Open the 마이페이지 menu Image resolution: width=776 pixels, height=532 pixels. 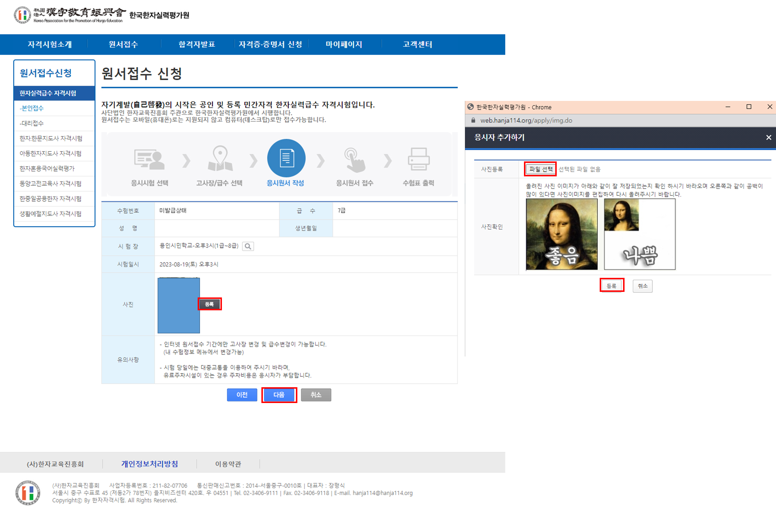click(344, 44)
